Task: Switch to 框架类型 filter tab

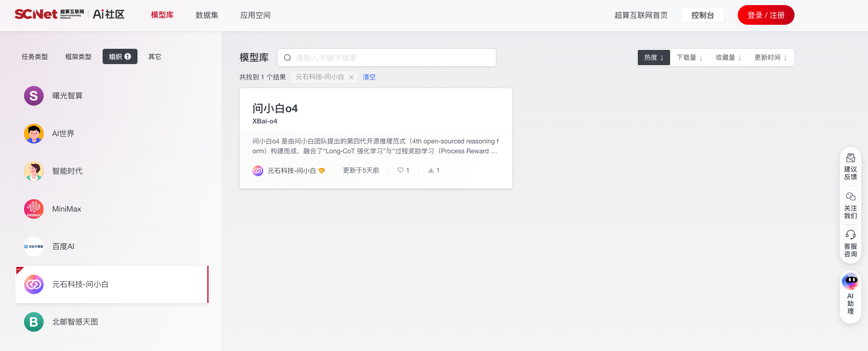Action: tap(78, 57)
